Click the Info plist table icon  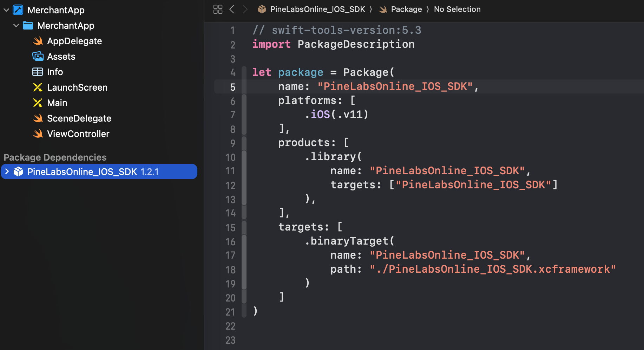pyautogui.click(x=38, y=72)
